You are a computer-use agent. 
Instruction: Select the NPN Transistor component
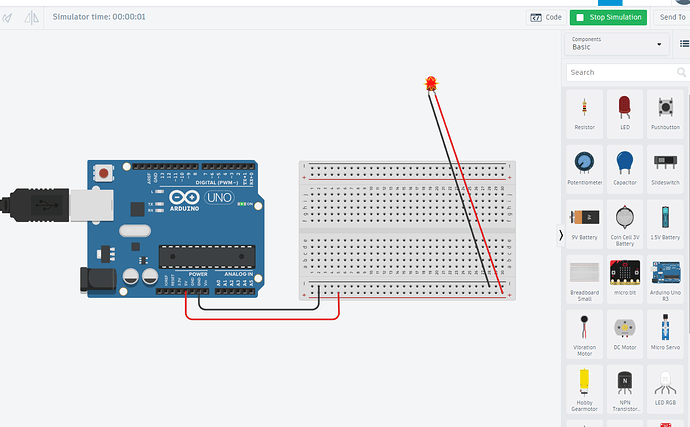point(624,389)
